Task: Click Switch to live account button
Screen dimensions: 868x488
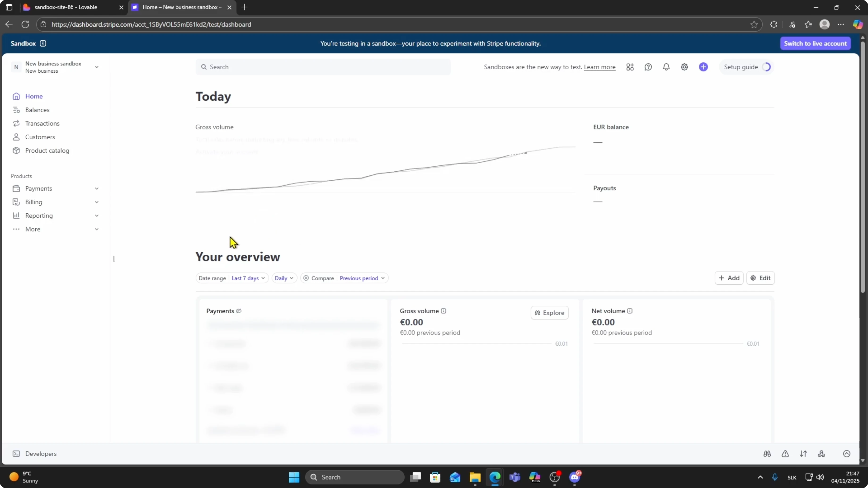Action: pyautogui.click(x=815, y=43)
